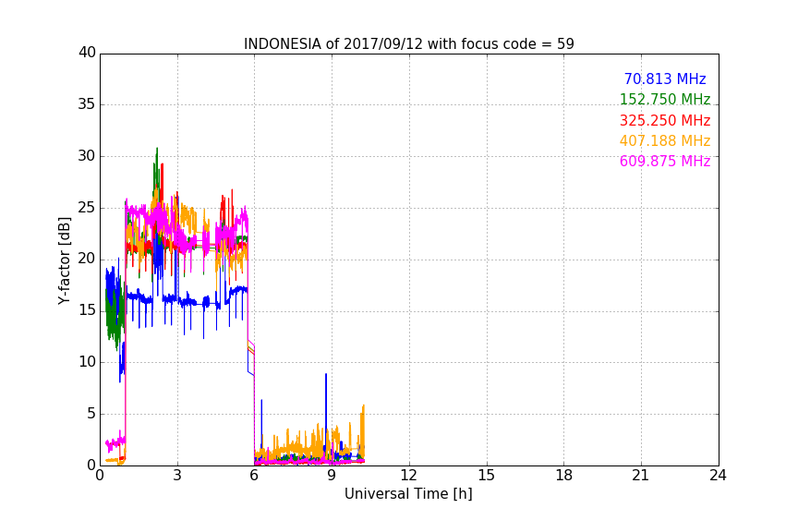Image resolution: width=798 pixels, height=532 pixels.
Task: Click y-axis tick value 5
Action: click(x=91, y=414)
